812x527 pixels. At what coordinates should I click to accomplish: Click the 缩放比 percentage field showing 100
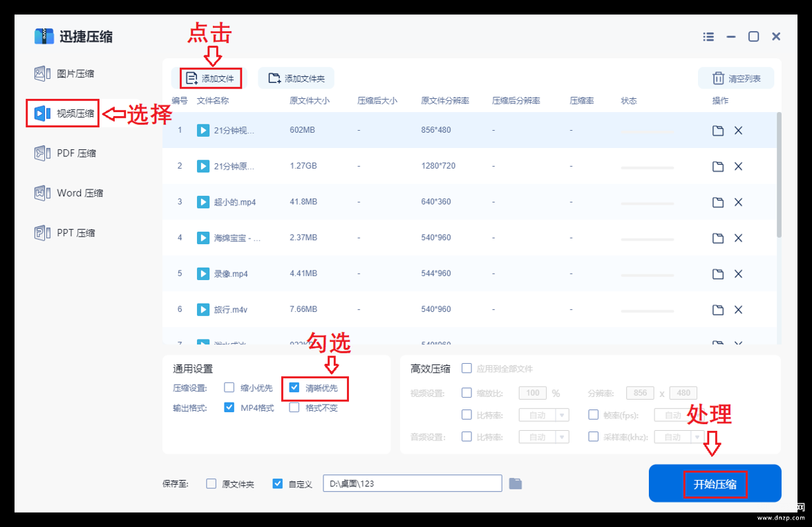533,393
